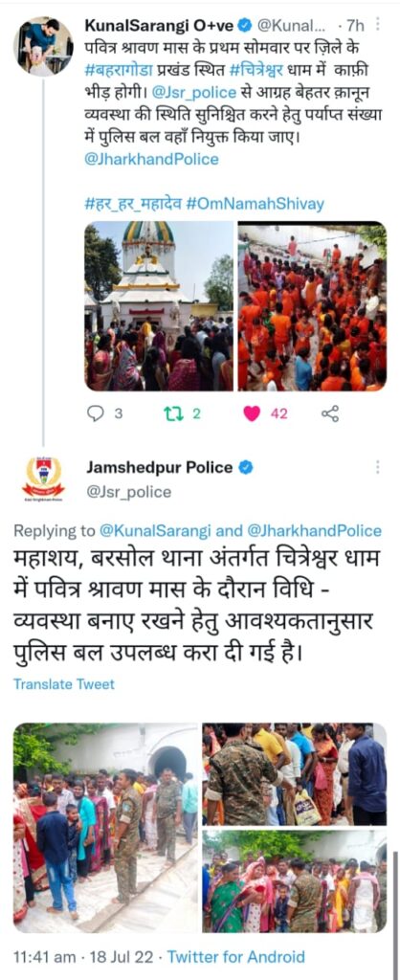Open KunalSarangi's profile picture

tap(43, 46)
